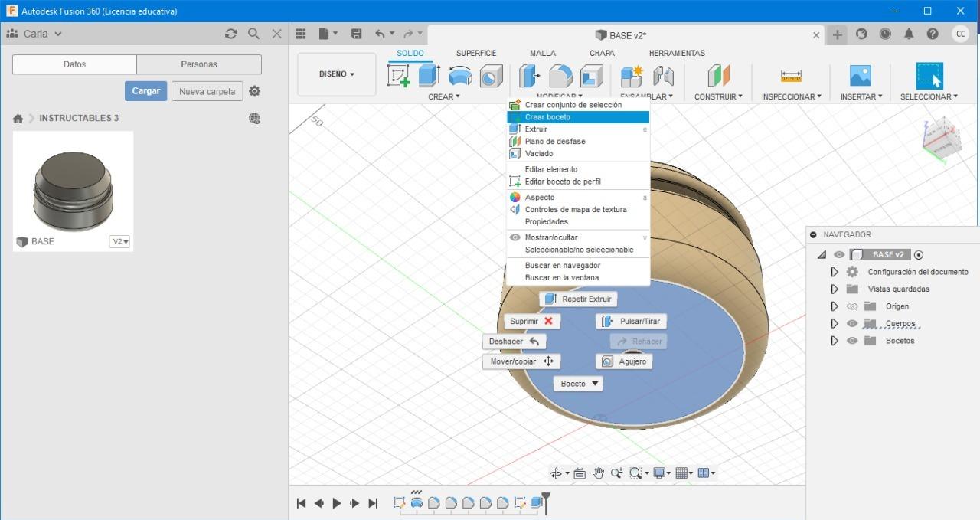Select the Shell icon in MODIFICAR

point(591,76)
